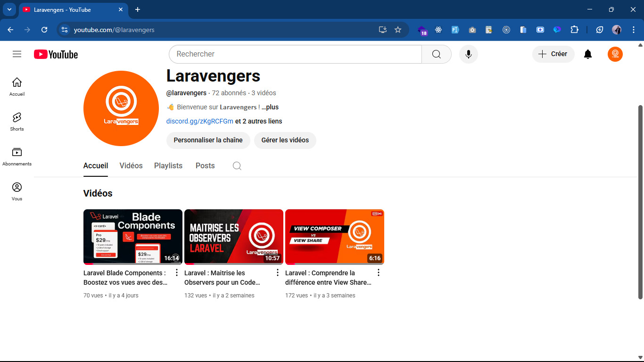644x362 pixels.
Task: Click the search magnifier button
Action: tap(437, 54)
